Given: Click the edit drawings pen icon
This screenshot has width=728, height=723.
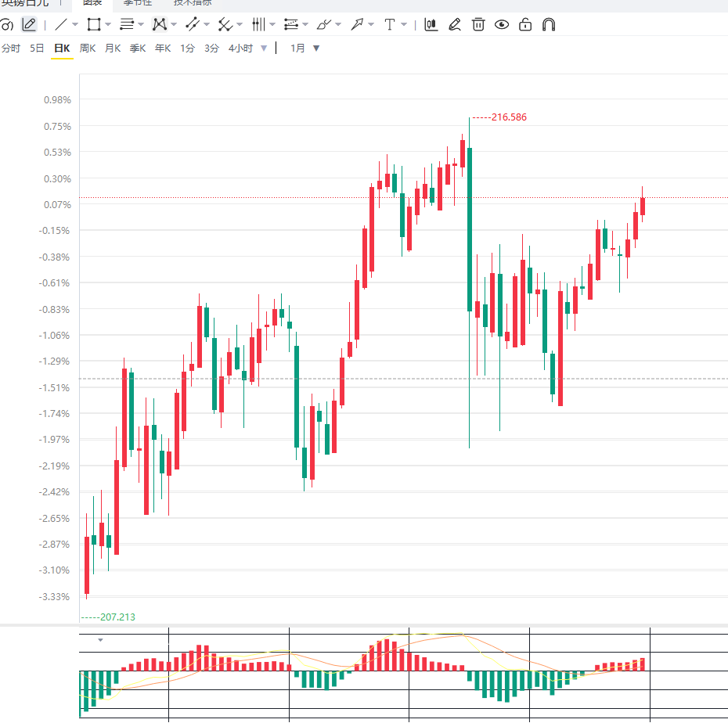Looking at the screenshot, I should [455, 24].
